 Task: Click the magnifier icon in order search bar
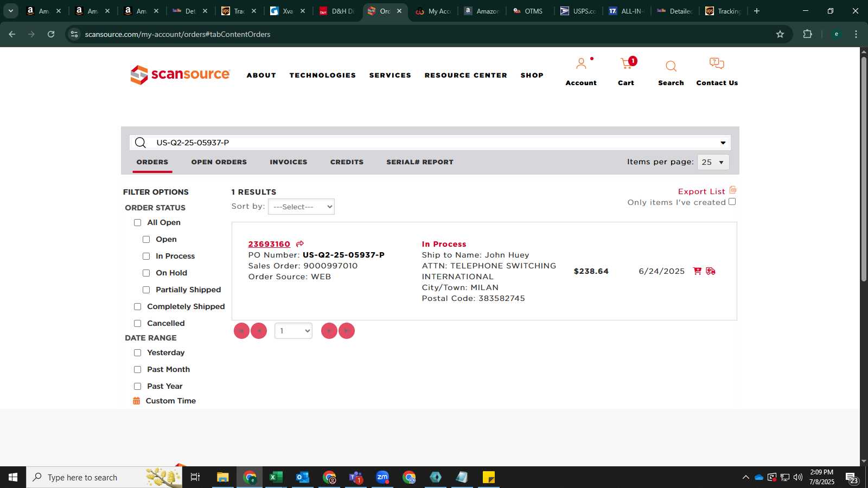141,143
